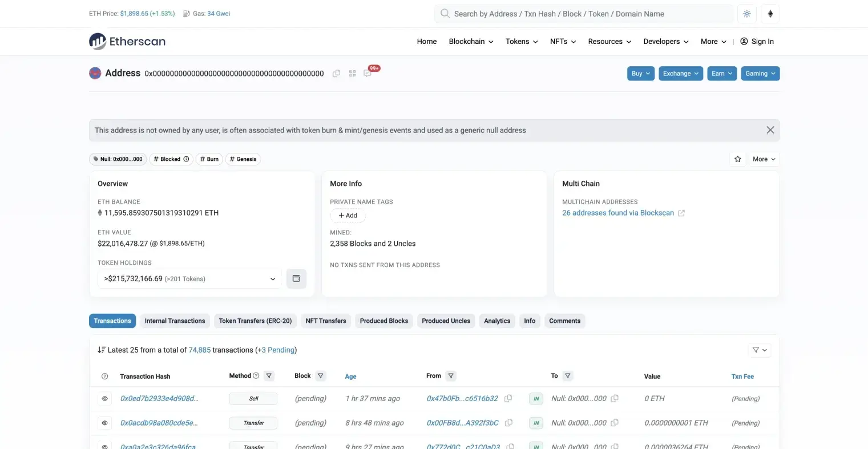Filter transactions by From address
Viewport: 868px width, 449px height.
pos(451,375)
